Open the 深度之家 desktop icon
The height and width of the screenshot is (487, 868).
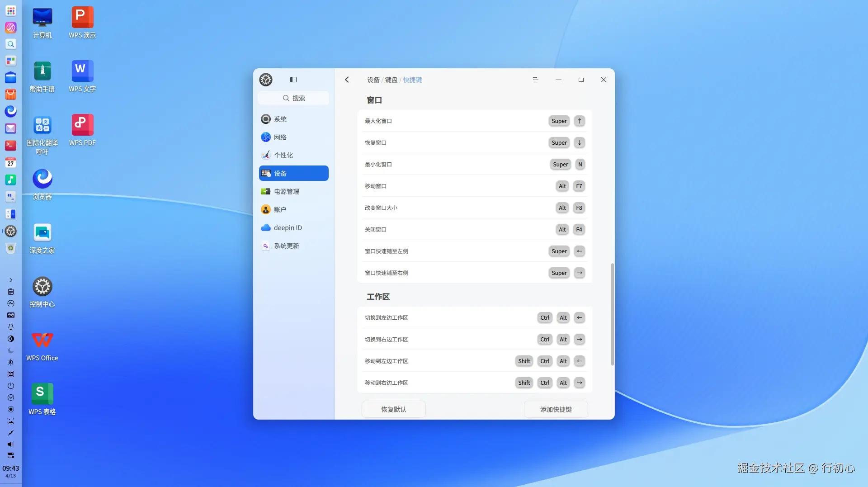click(42, 238)
